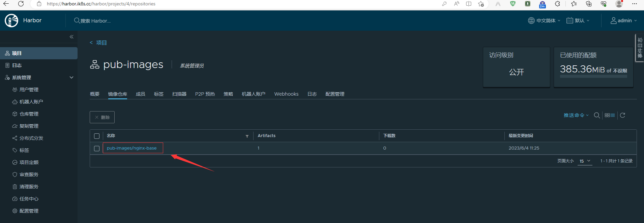Switch to the 成员 members tab

pos(140,94)
